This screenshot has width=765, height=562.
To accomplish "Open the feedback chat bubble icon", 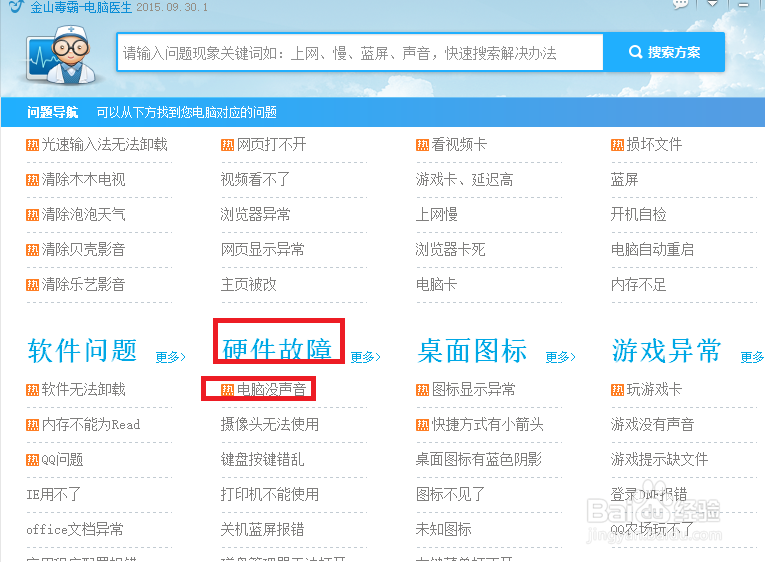I will pos(681,4).
